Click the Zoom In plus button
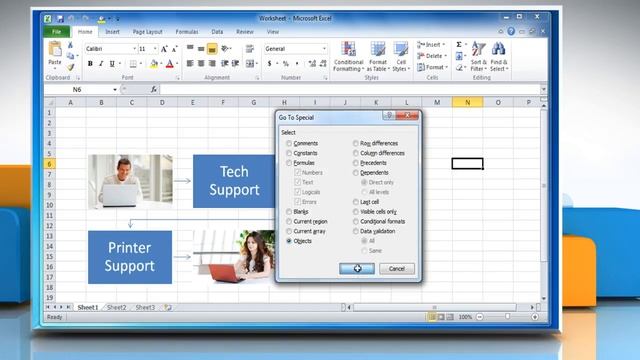The image size is (640, 360). click(535, 317)
